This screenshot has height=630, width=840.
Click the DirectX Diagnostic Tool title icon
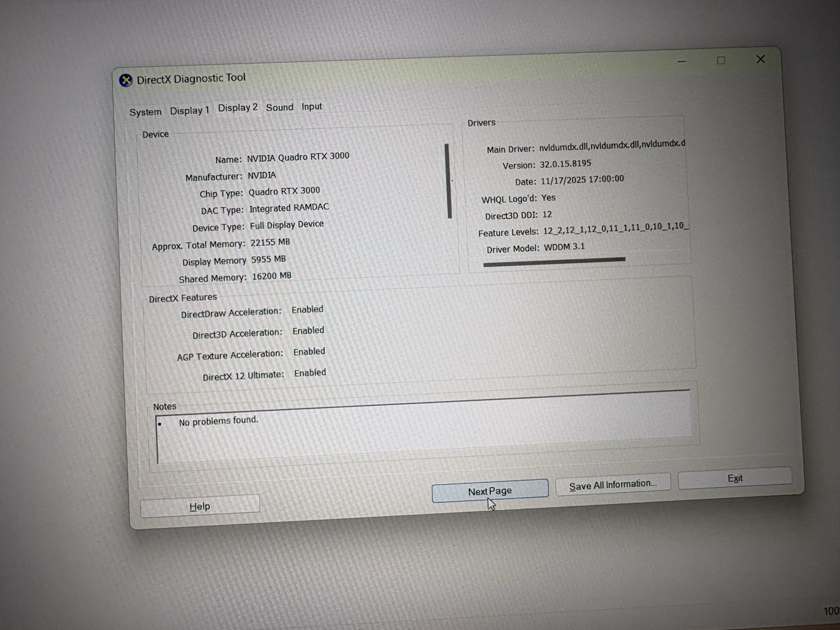126,80
